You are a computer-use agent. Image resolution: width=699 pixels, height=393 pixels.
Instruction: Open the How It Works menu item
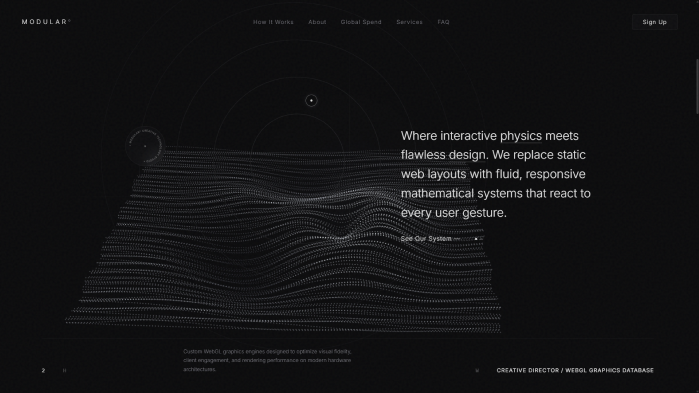(273, 22)
